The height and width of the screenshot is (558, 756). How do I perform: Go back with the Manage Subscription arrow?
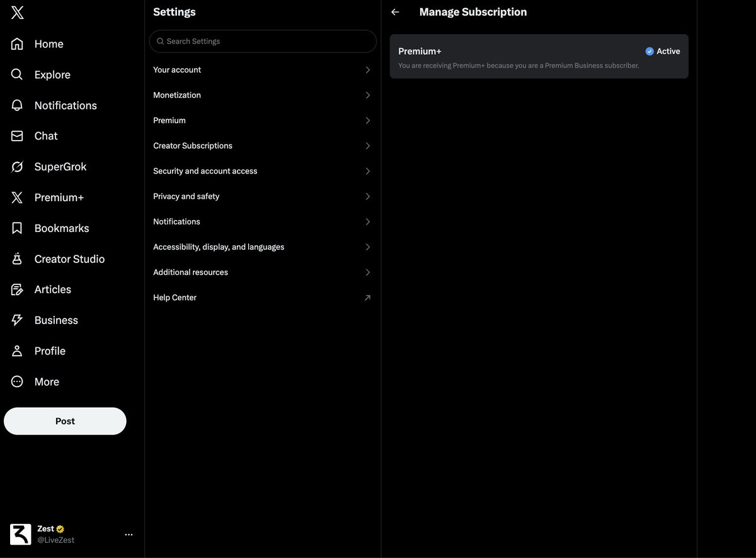(x=395, y=12)
